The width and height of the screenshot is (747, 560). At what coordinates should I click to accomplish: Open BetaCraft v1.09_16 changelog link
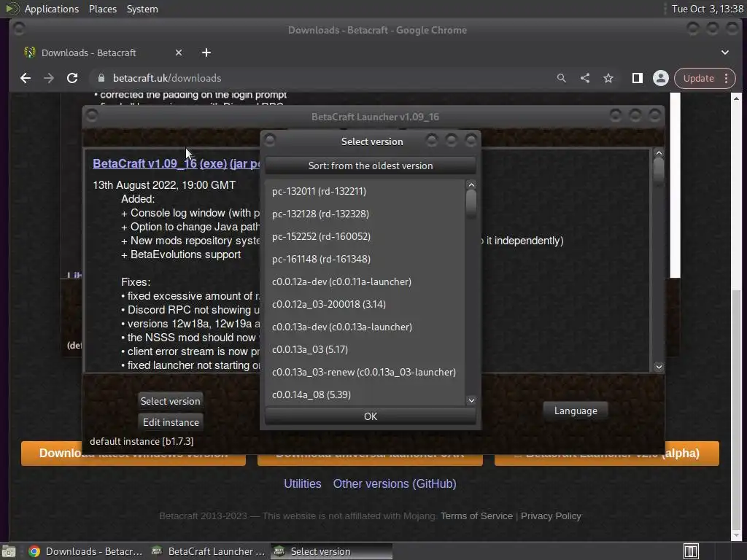tap(145, 163)
